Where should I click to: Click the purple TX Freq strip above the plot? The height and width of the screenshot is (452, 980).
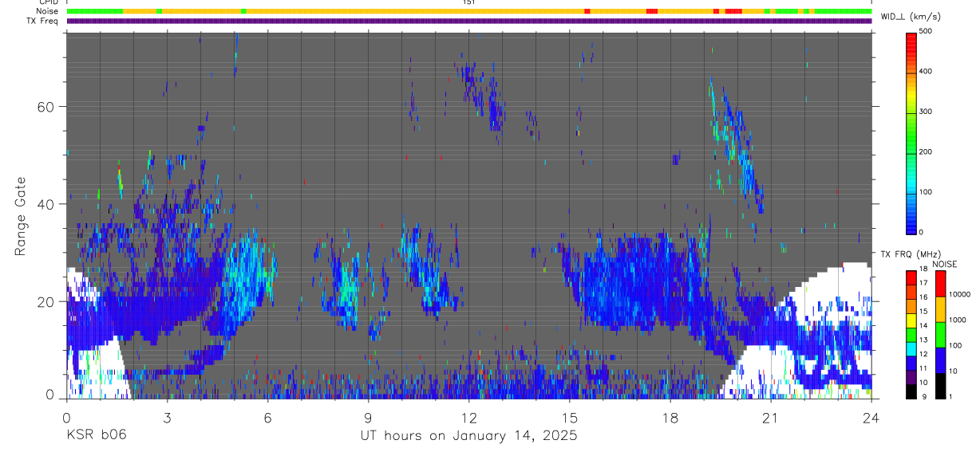(468, 21)
